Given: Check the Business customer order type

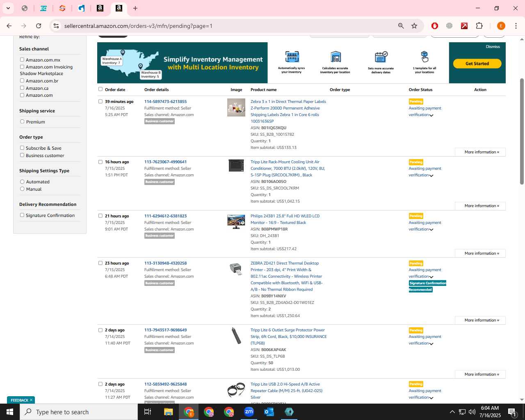Looking at the screenshot, I should (x=22, y=155).
